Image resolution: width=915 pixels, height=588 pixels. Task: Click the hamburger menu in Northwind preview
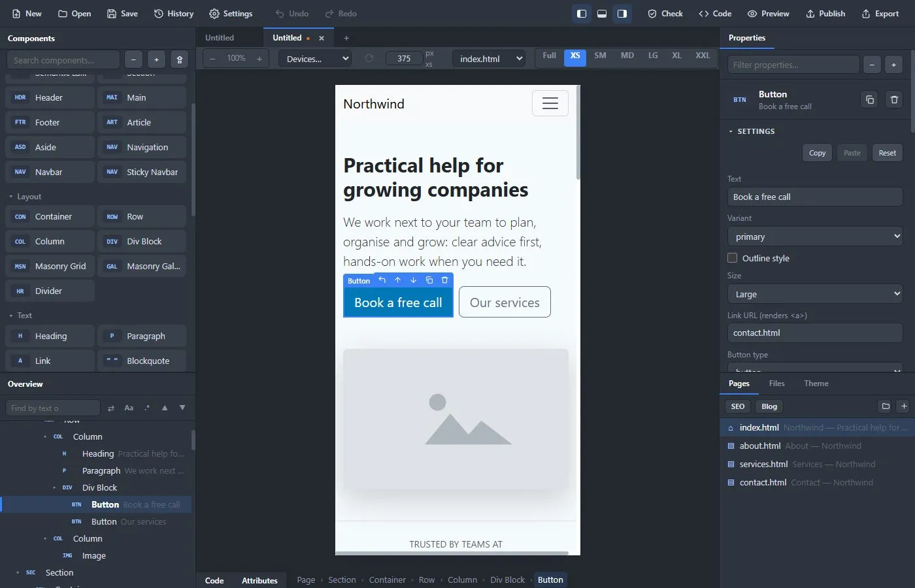550,103
